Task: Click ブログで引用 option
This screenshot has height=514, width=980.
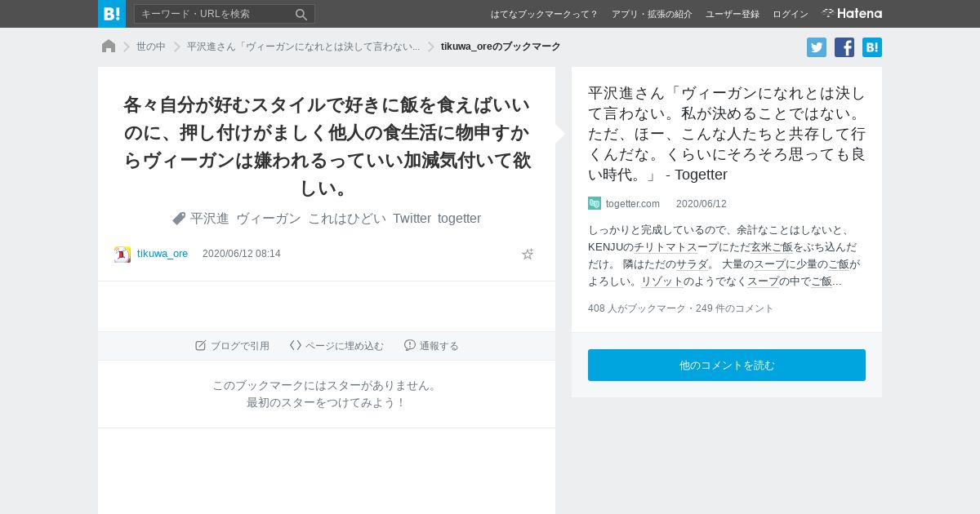Action: tap(232, 346)
